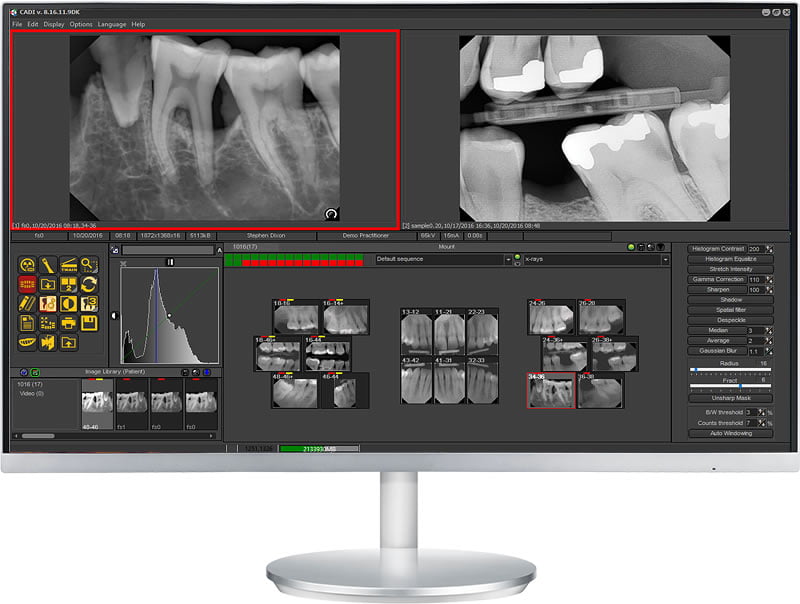Click the Stretch Intensity button
The image size is (800, 604).
click(731, 269)
